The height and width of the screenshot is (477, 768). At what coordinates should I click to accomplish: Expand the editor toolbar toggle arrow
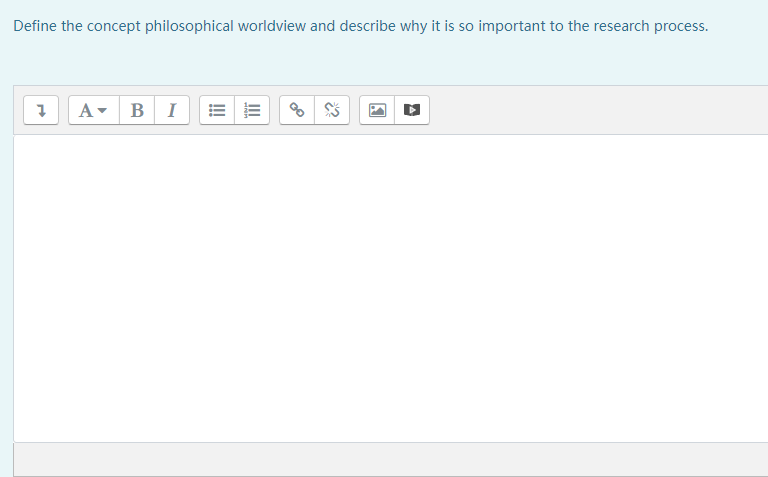point(41,110)
